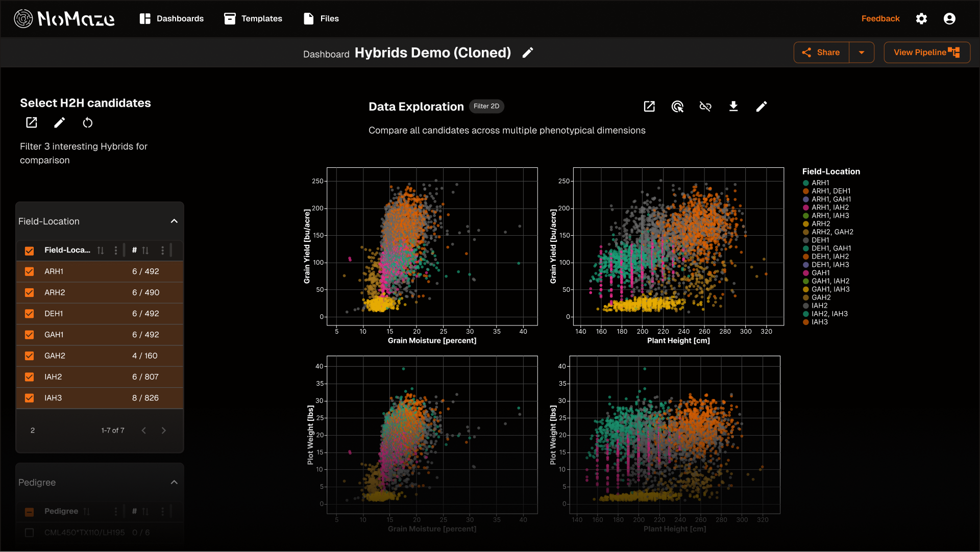Activate the selection cursor tool
This screenshot has height=552, width=980.
(677, 106)
